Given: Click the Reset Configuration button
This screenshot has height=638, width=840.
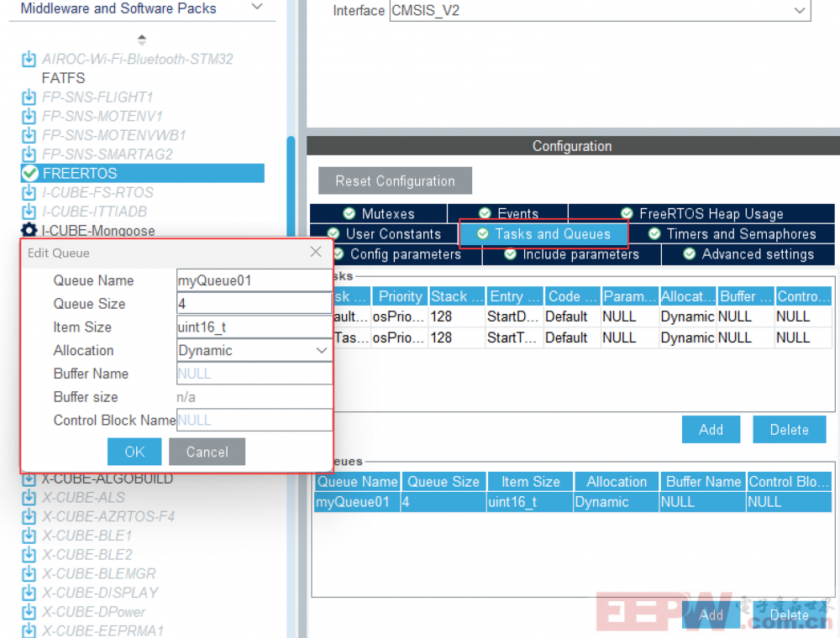Looking at the screenshot, I should (x=396, y=181).
